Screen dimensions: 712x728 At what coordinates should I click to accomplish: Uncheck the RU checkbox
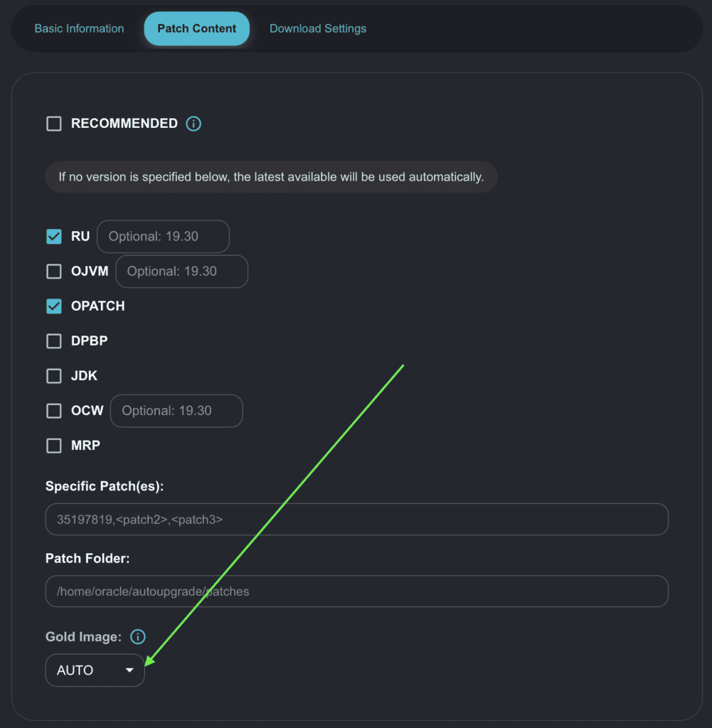click(x=54, y=237)
